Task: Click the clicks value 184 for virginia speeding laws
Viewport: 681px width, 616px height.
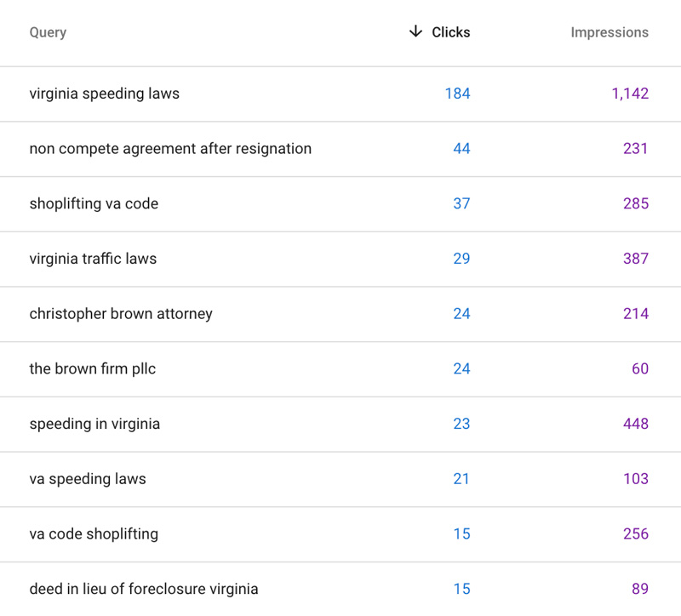Action: pyautogui.click(x=459, y=94)
